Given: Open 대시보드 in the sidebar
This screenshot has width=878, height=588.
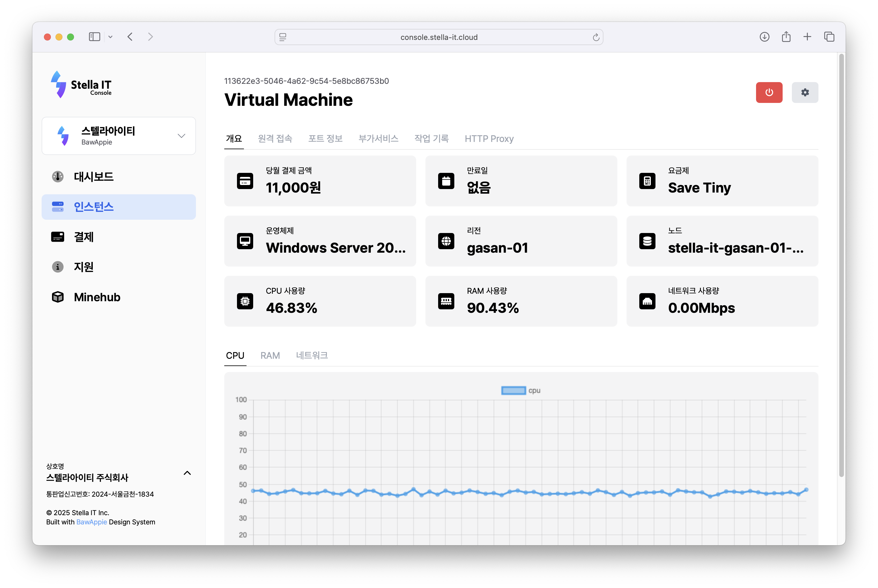Looking at the screenshot, I should pos(93,177).
